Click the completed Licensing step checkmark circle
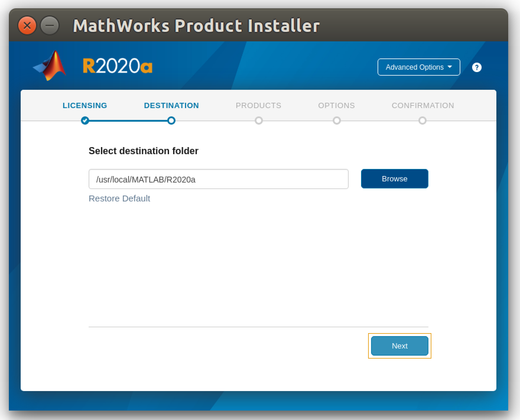Screen dimensions: 520x420 pyautogui.click(x=85, y=121)
